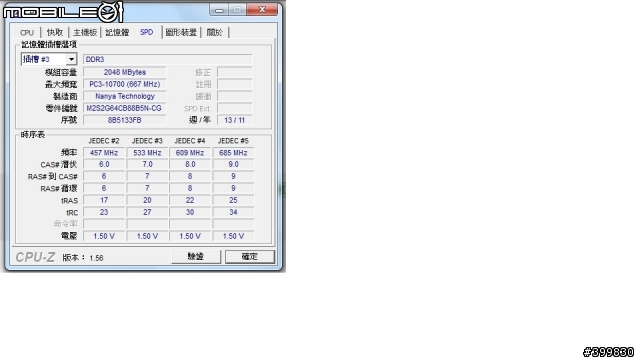Click the tRAS value 25

click(x=233, y=200)
